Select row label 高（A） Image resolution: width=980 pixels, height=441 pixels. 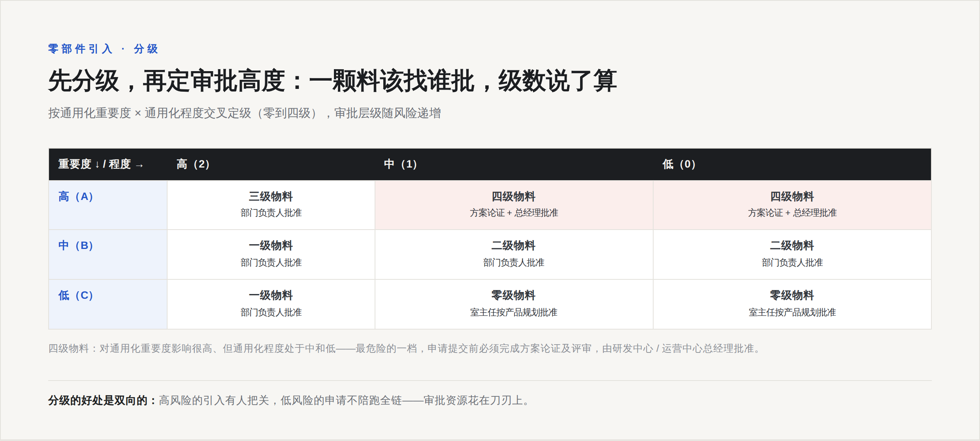pos(108,205)
